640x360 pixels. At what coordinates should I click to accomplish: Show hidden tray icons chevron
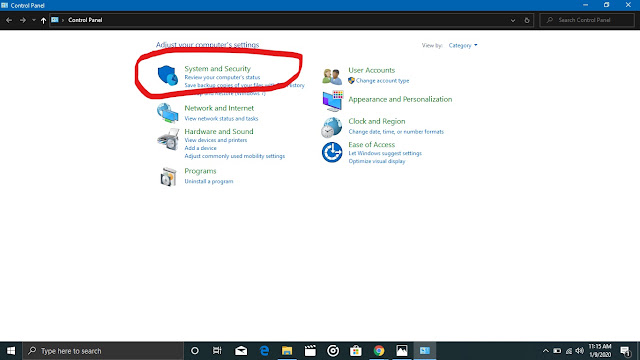[546, 351]
